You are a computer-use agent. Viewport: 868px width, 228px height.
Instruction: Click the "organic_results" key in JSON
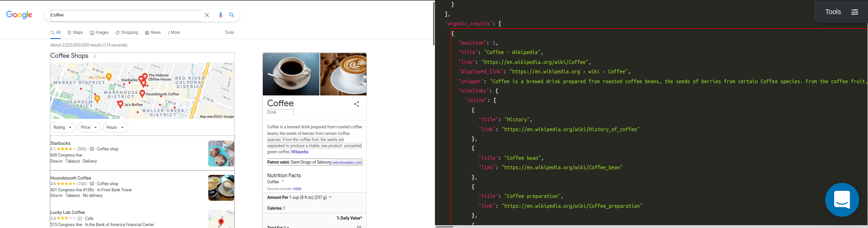tap(468, 24)
